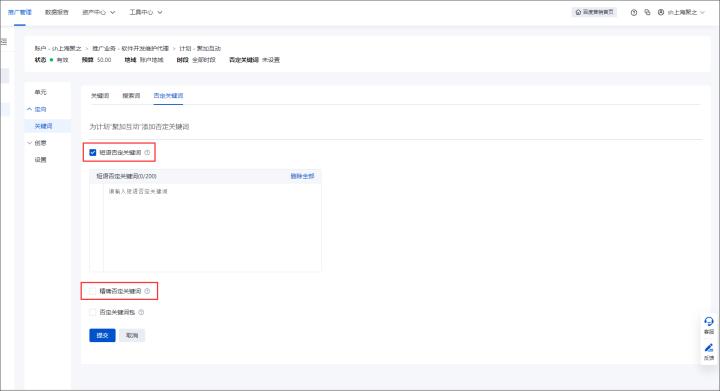Click info icon next to 短语否定关键词

[147, 152]
